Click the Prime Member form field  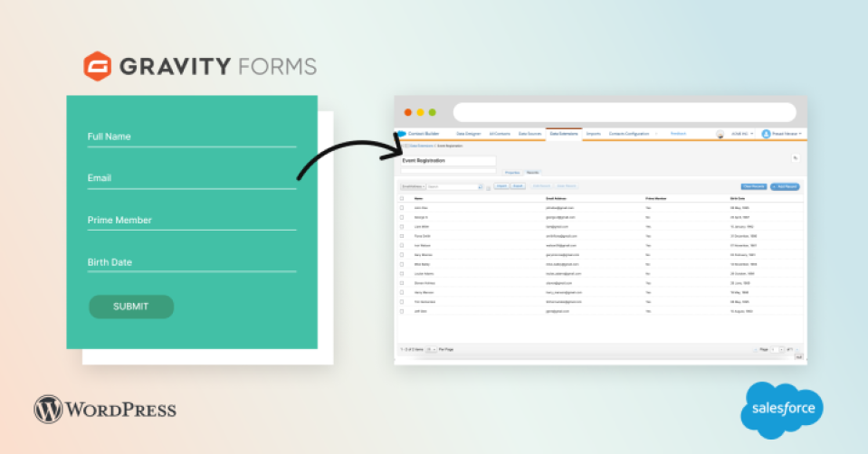click(192, 222)
